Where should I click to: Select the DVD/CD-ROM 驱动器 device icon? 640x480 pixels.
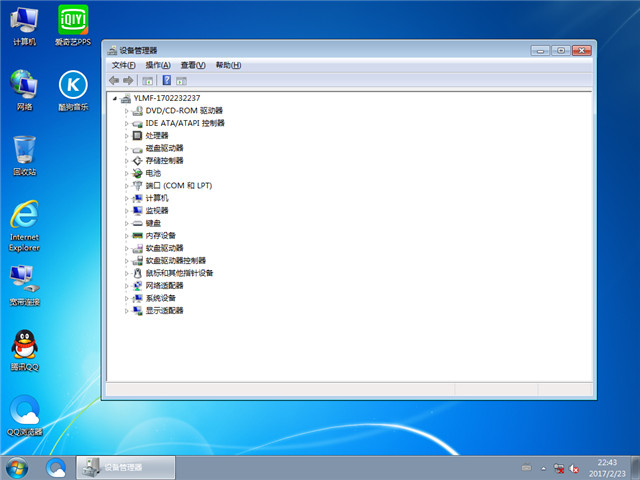pyautogui.click(x=138, y=111)
